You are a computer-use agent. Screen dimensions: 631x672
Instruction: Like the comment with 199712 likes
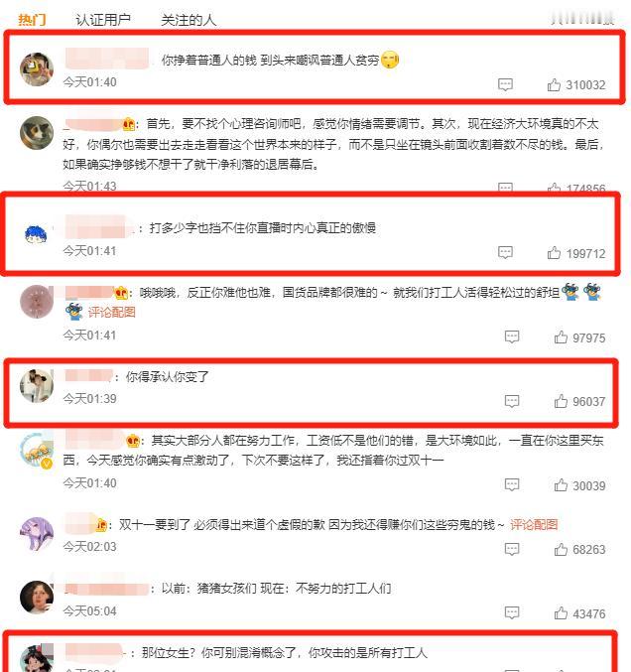coord(554,253)
